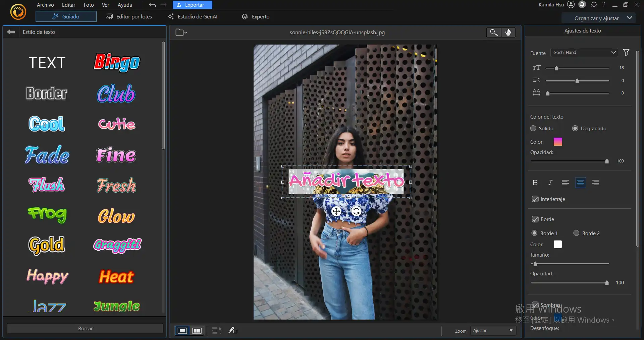Disable the Borde checkbox

pyautogui.click(x=535, y=219)
